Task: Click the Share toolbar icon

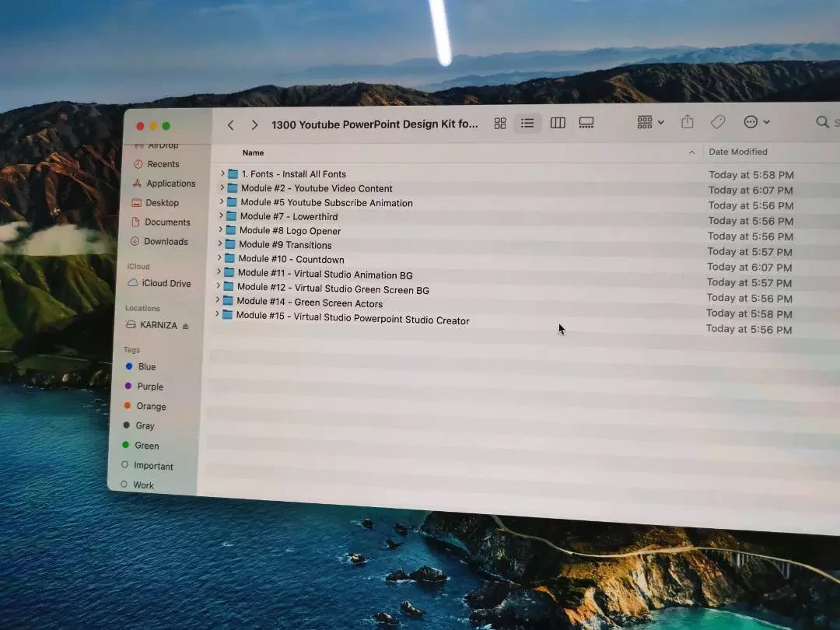Action: pyautogui.click(x=688, y=122)
